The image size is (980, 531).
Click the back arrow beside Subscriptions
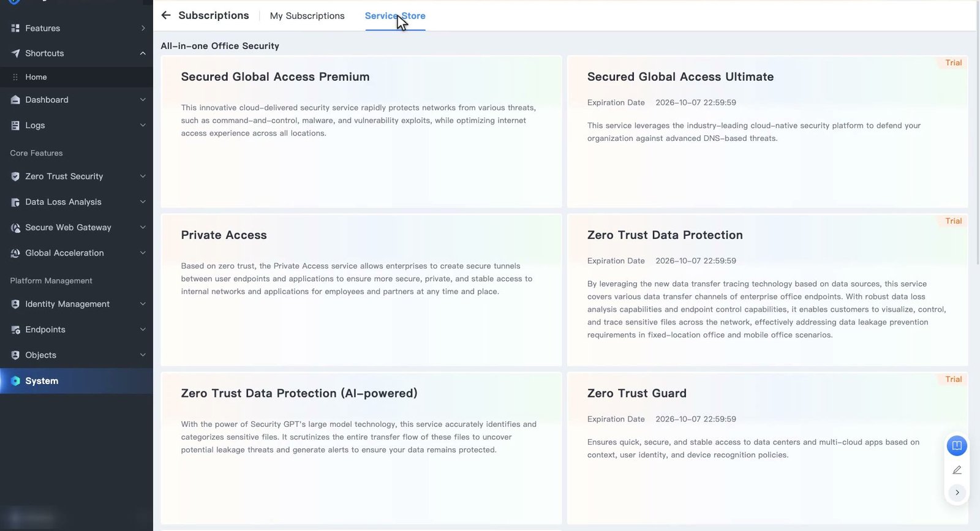tap(166, 15)
